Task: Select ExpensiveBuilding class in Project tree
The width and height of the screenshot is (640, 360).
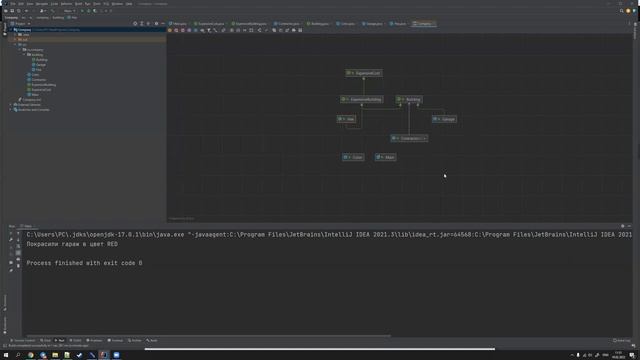Action: coord(41,85)
